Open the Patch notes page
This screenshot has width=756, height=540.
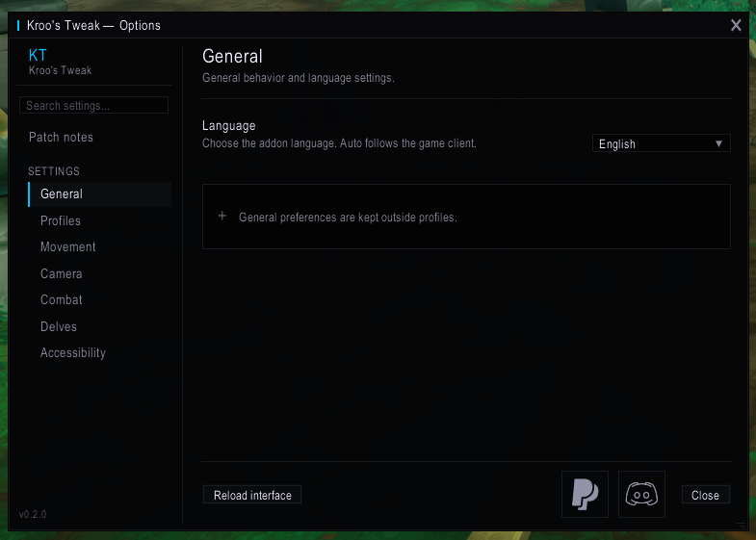[x=61, y=138]
